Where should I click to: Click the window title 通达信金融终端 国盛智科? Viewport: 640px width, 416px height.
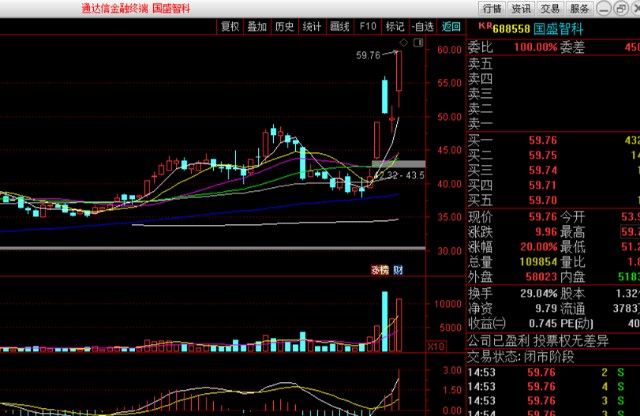[x=136, y=8]
